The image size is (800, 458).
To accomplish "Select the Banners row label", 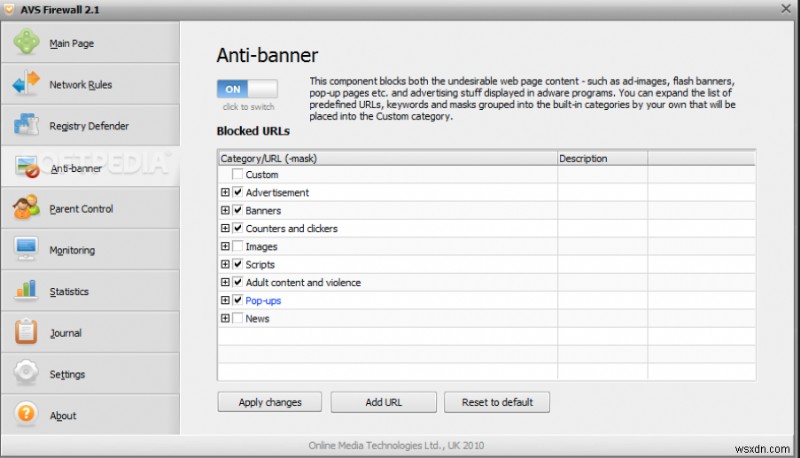I will point(263,210).
